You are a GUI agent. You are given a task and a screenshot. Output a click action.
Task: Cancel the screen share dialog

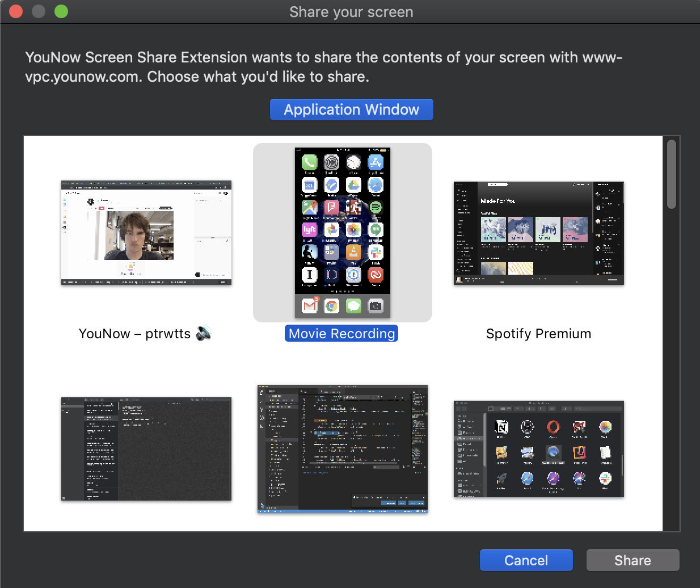(526, 560)
